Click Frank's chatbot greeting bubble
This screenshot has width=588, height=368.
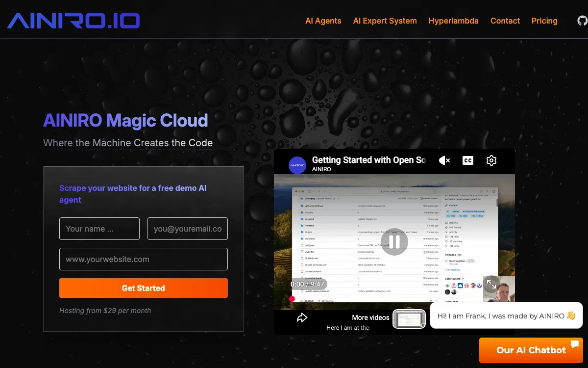coord(507,315)
